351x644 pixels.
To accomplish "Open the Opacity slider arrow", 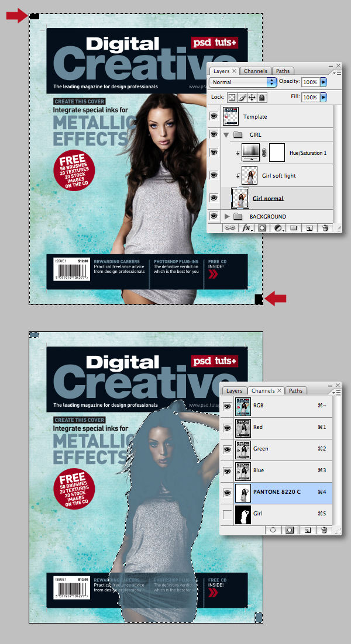I will coord(324,82).
